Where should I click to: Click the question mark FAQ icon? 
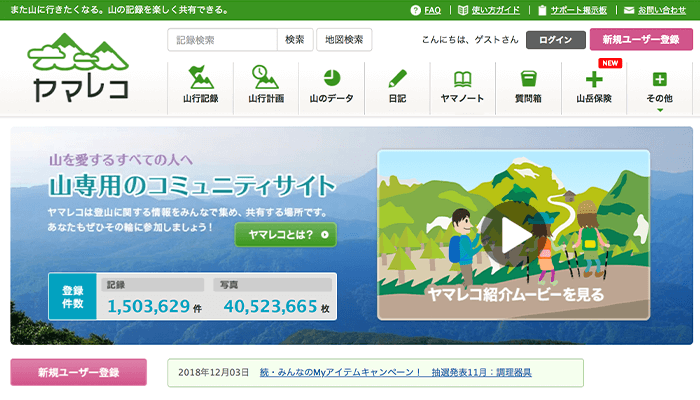click(x=416, y=10)
